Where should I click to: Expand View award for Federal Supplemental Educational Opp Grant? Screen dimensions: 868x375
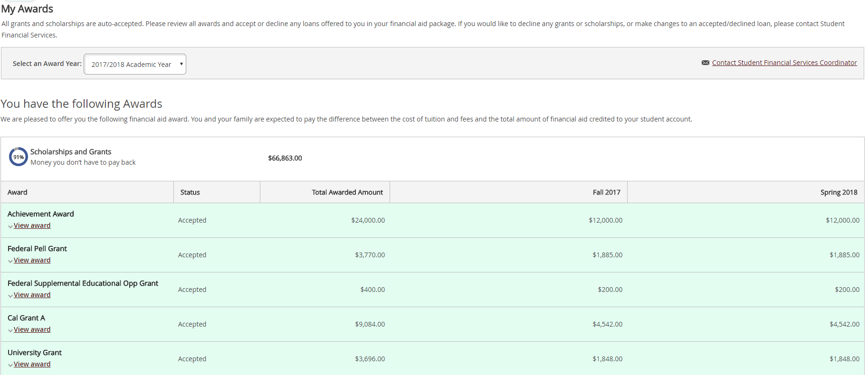(32, 295)
